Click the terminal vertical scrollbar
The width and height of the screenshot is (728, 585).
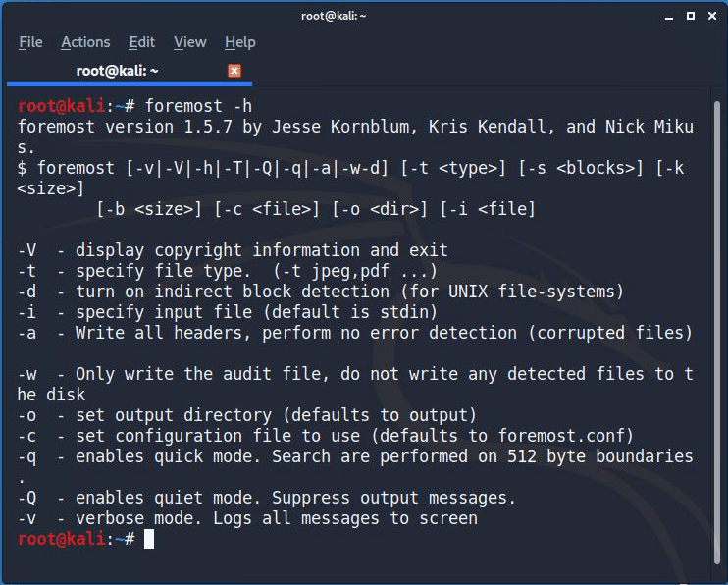[x=717, y=332]
